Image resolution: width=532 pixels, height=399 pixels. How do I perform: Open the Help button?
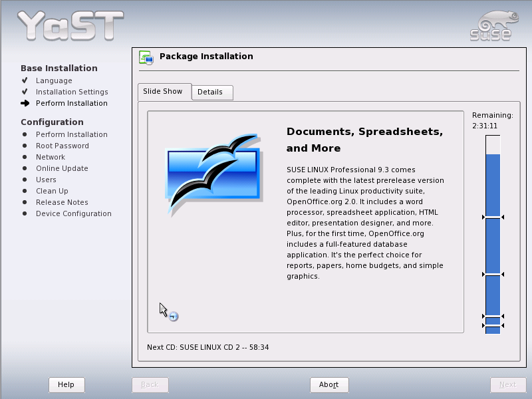click(66, 385)
